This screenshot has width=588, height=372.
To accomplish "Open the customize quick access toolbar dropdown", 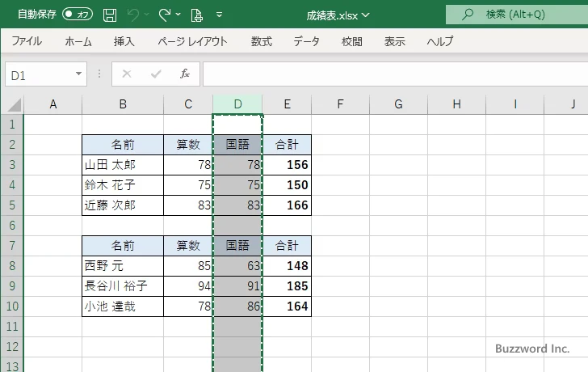I will tap(220, 15).
